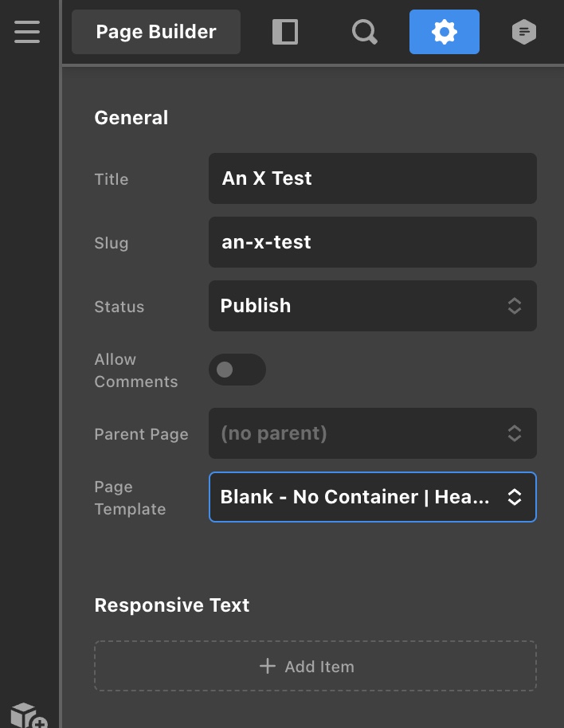Click the Title field An X Test
The width and height of the screenshot is (564, 728).
373,178
